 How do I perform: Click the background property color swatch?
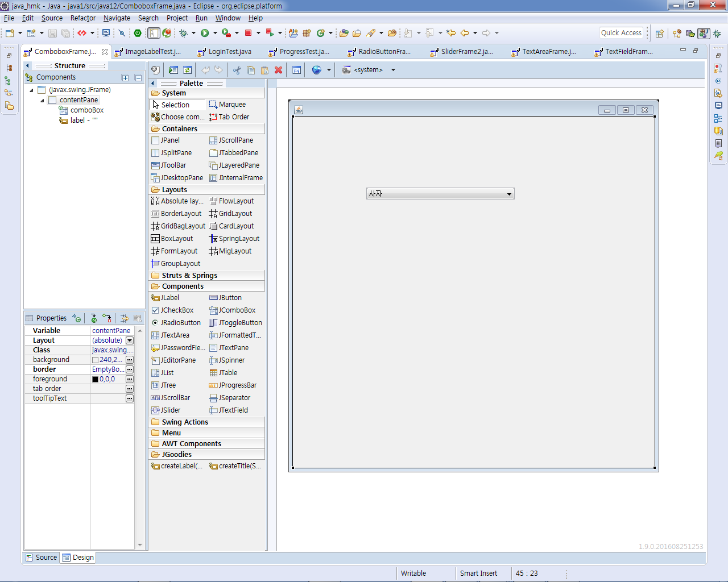(x=95, y=360)
